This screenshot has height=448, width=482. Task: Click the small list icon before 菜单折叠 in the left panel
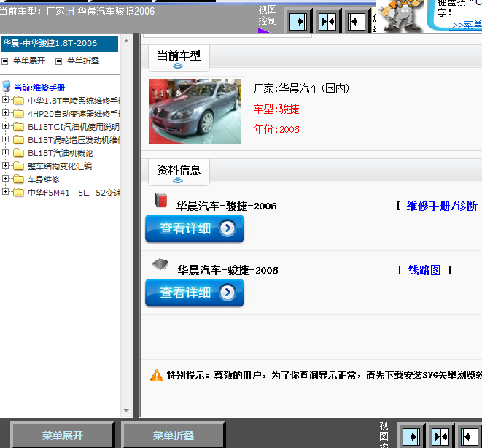[x=58, y=61]
